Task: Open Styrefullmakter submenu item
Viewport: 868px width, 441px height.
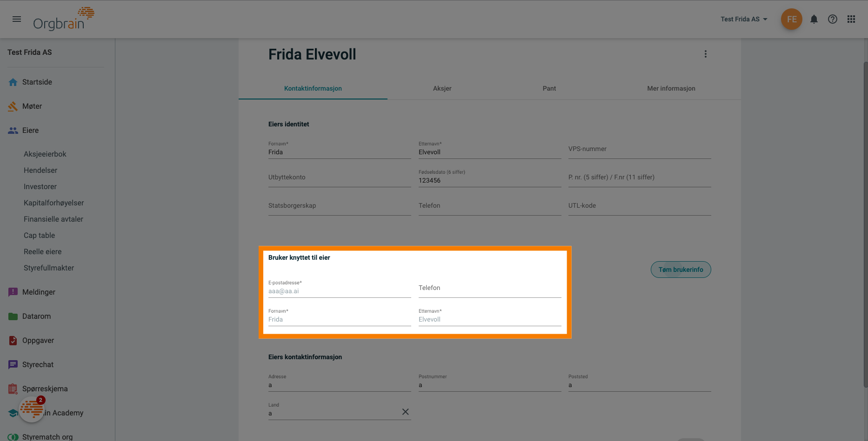Action: pyautogui.click(x=49, y=268)
